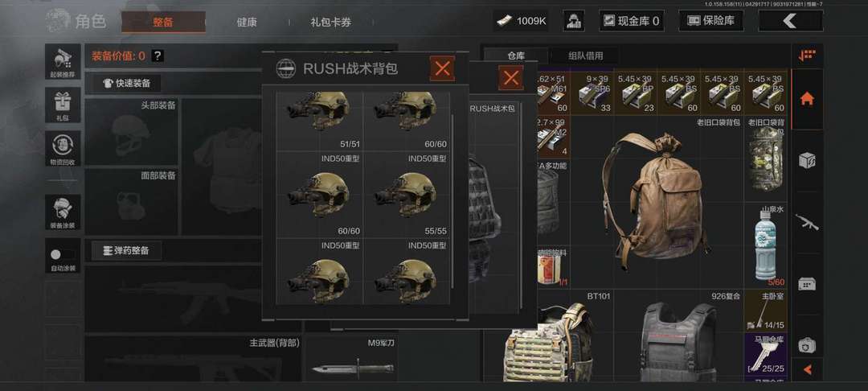Open the 礼包卡券 tab
The width and height of the screenshot is (868, 391).
[330, 23]
